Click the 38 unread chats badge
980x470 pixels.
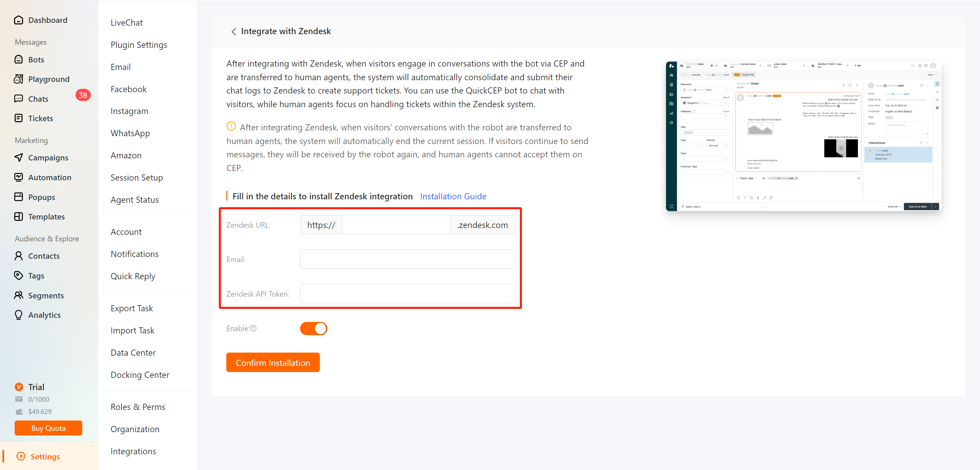[x=83, y=95]
